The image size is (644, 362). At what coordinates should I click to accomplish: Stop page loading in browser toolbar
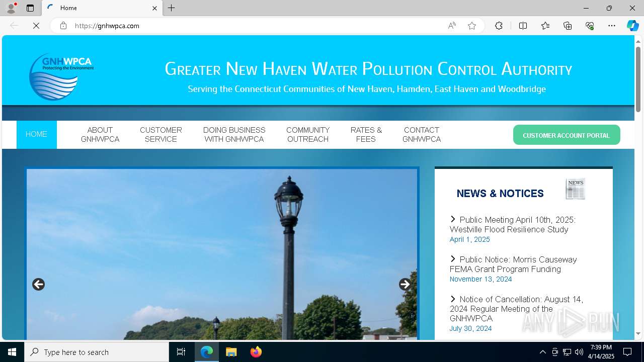point(36,26)
